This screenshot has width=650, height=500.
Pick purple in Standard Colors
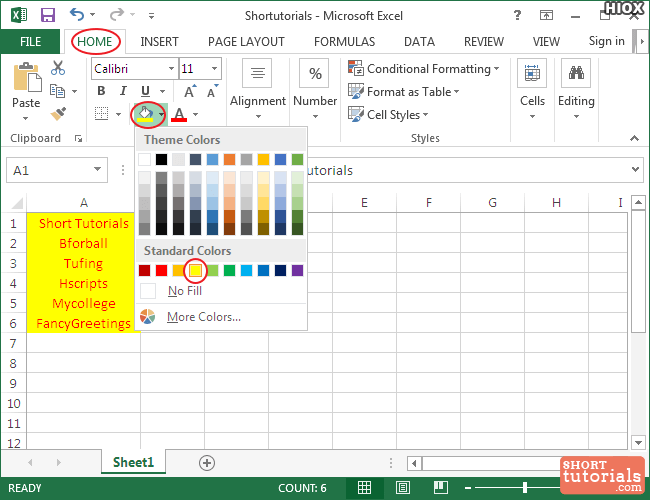(297, 270)
